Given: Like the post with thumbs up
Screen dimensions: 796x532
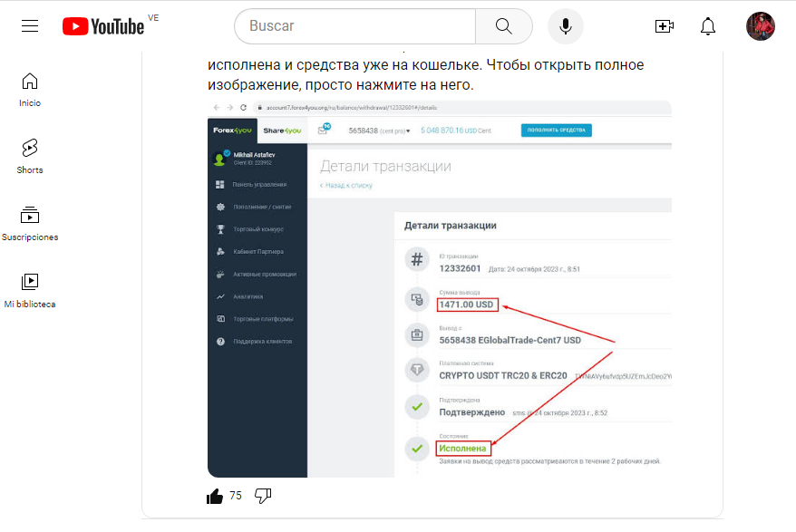Looking at the screenshot, I should [215, 496].
